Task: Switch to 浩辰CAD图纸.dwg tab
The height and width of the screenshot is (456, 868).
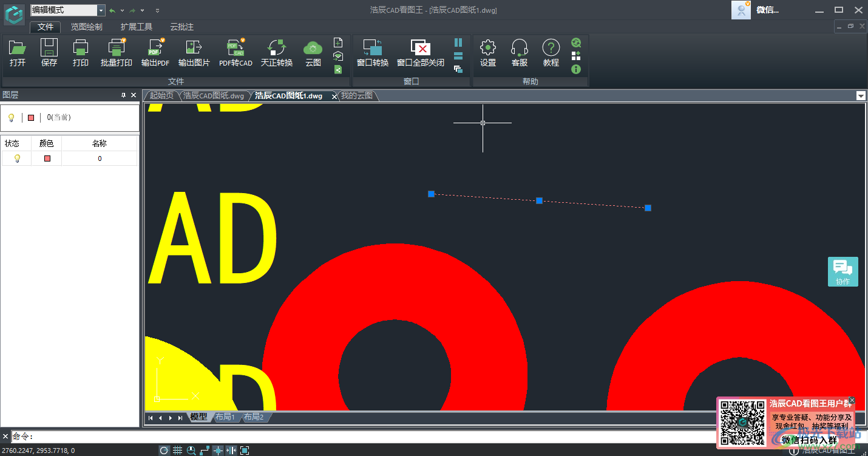Action: 214,96
